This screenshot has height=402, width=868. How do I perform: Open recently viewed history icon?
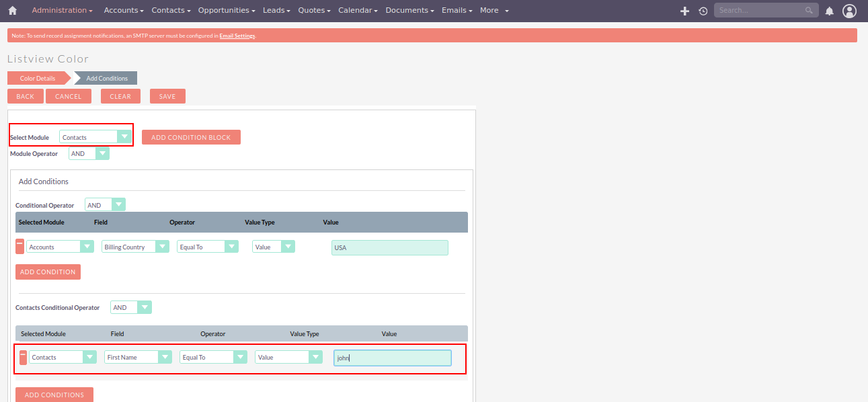pos(703,11)
